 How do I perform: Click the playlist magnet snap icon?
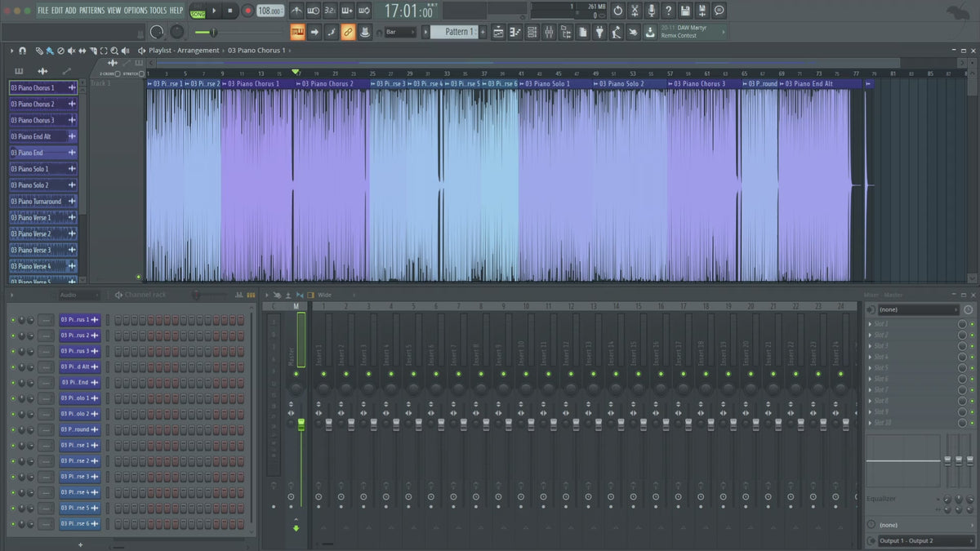pos(22,51)
